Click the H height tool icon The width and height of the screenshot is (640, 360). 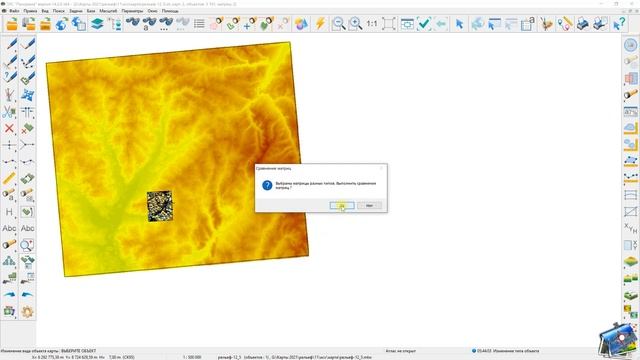[9, 212]
